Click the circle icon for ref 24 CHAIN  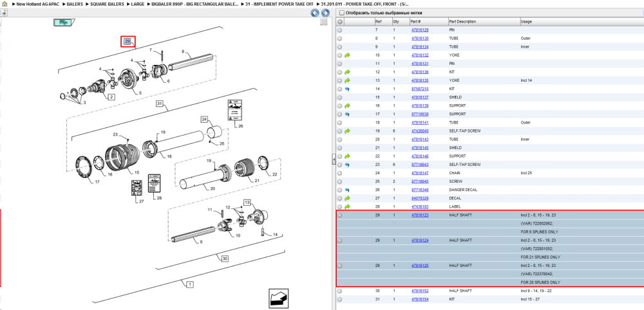[x=339, y=173]
